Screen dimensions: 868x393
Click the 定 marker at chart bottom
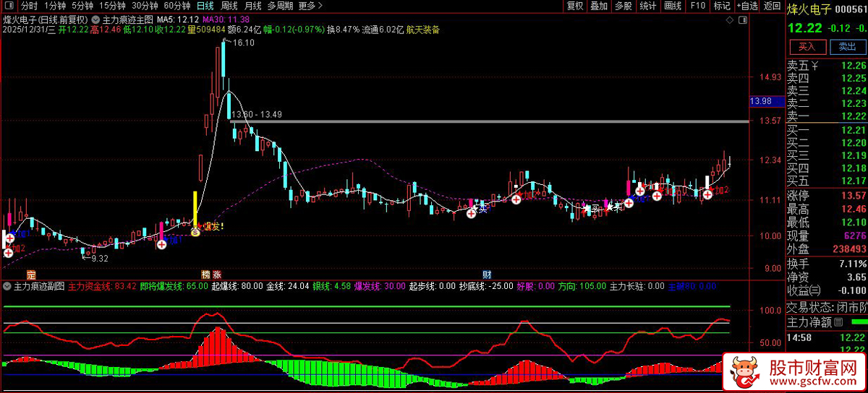(x=30, y=275)
